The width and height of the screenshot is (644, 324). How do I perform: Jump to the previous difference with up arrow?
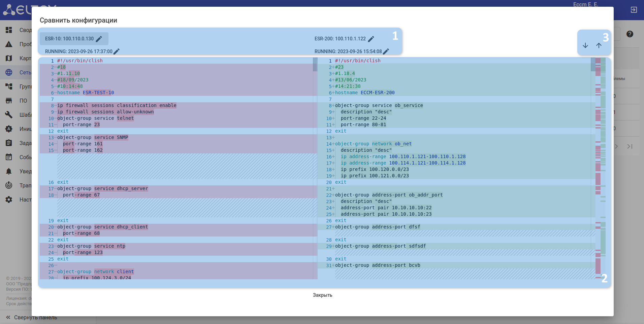tap(599, 45)
